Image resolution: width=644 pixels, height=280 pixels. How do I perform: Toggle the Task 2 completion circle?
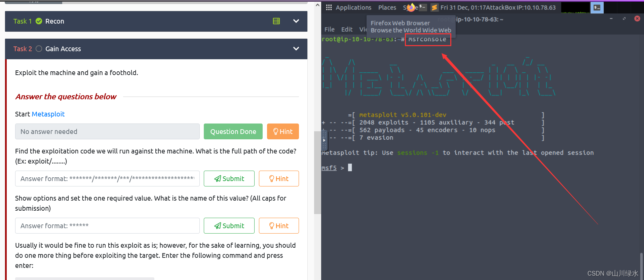[39, 49]
